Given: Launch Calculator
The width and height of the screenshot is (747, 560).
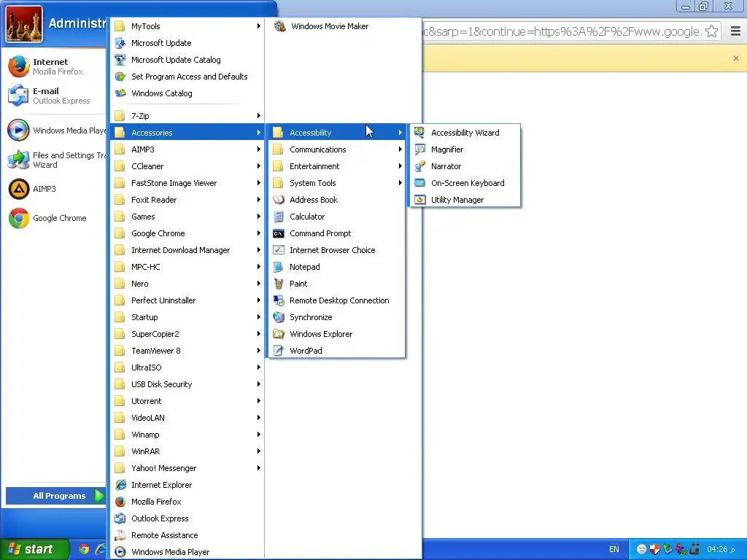Looking at the screenshot, I should click(337, 217).
